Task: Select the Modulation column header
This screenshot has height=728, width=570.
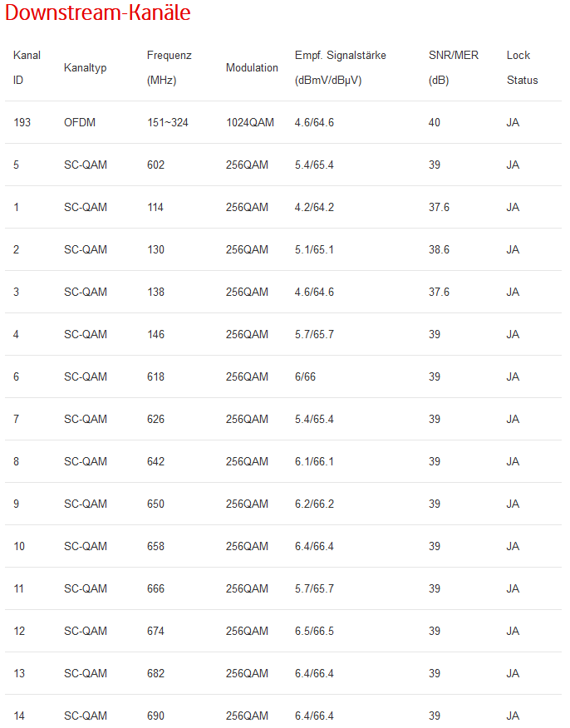Action: tap(252, 67)
